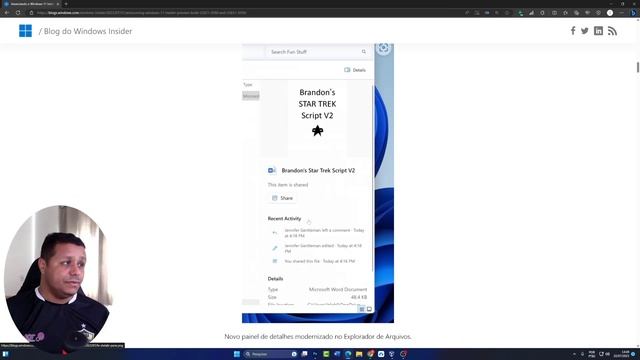This screenshot has height=360, width=640.
Task: Click the 'Recent Activity' heading
Action: click(x=284, y=218)
